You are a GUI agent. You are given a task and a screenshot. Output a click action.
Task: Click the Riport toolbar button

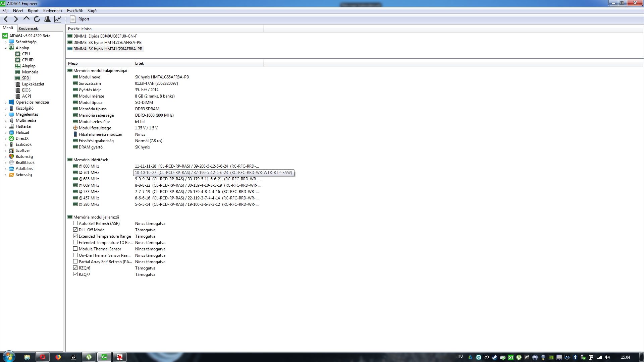(x=80, y=19)
